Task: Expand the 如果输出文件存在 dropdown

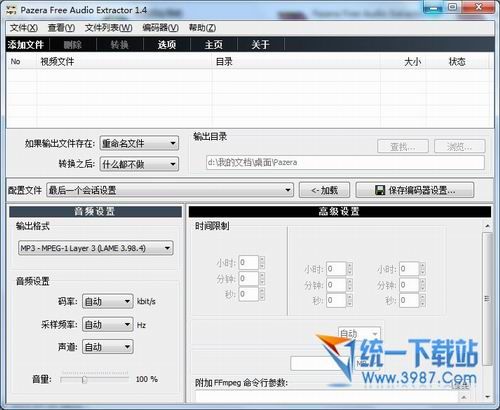Action: tap(139, 144)
